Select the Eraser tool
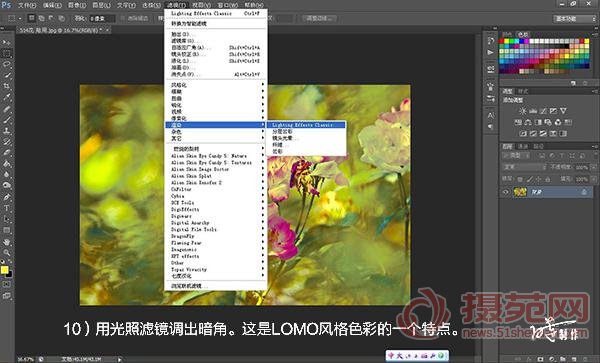 coord(7,153)
